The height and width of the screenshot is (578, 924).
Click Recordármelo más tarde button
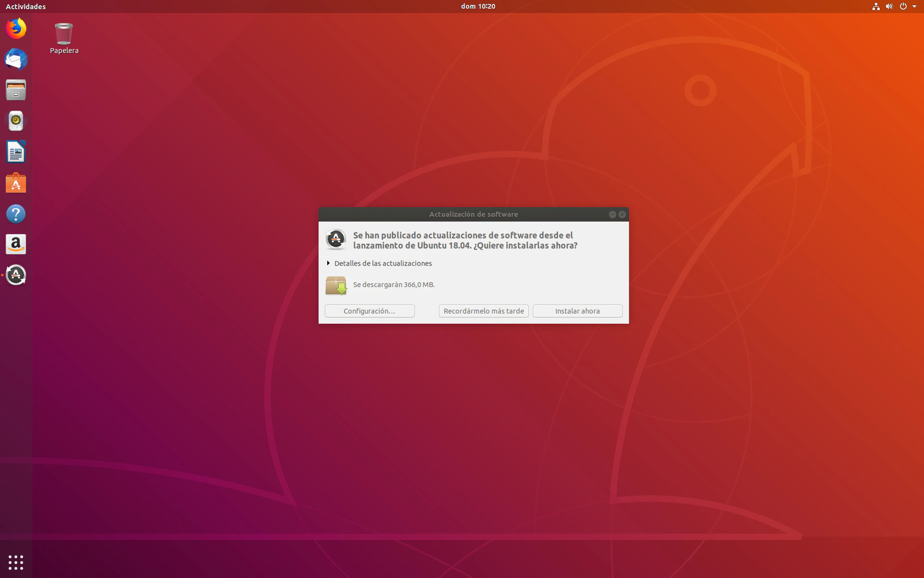[483, 311]
